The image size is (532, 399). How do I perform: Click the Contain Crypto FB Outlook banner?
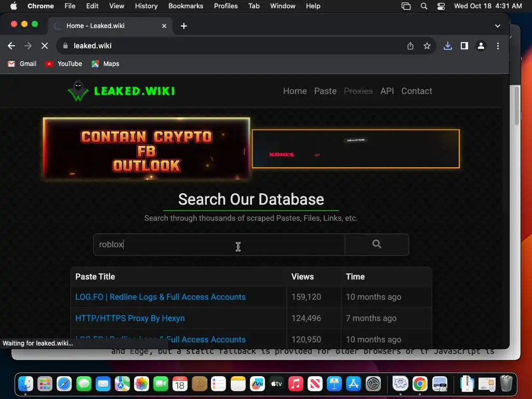[147, 149]
